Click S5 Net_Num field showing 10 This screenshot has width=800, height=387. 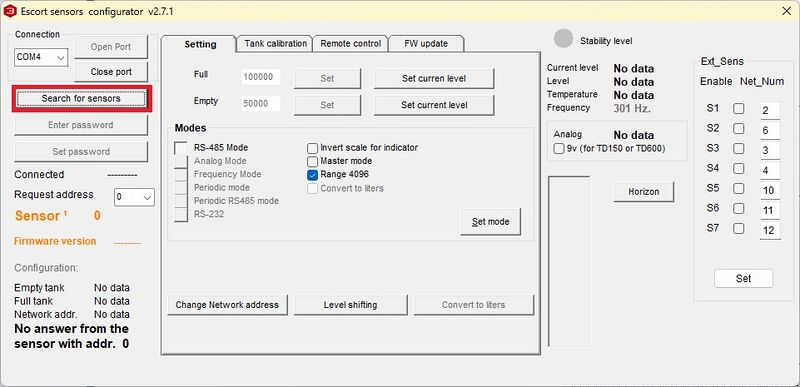[770, 190]
